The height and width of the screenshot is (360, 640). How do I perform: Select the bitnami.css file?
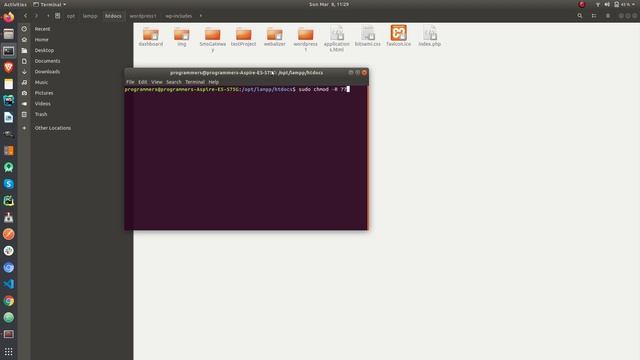[x=368, y=36]
